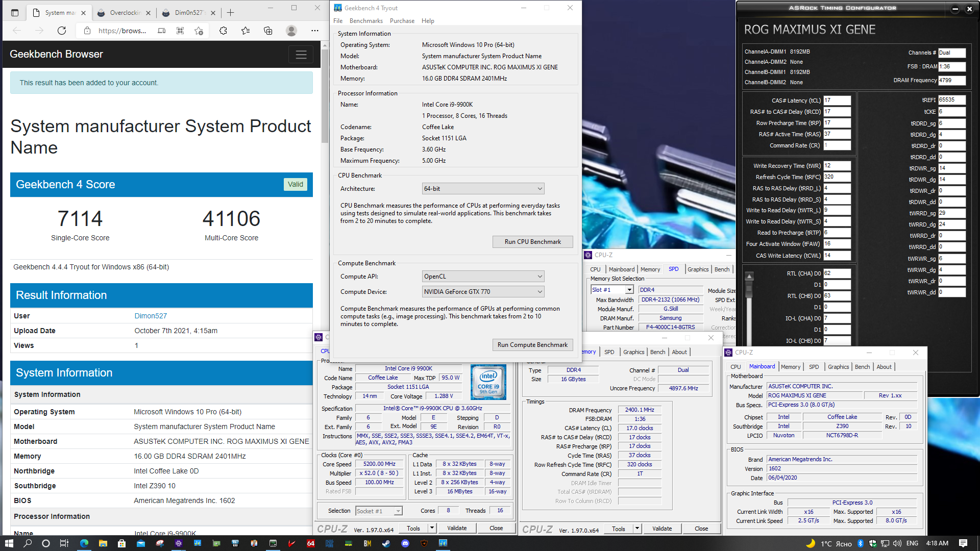This screenshot has width=980, height=551.
Task: Open the Benchmarks menu in Geekbench
Action: tap(366, 21)
